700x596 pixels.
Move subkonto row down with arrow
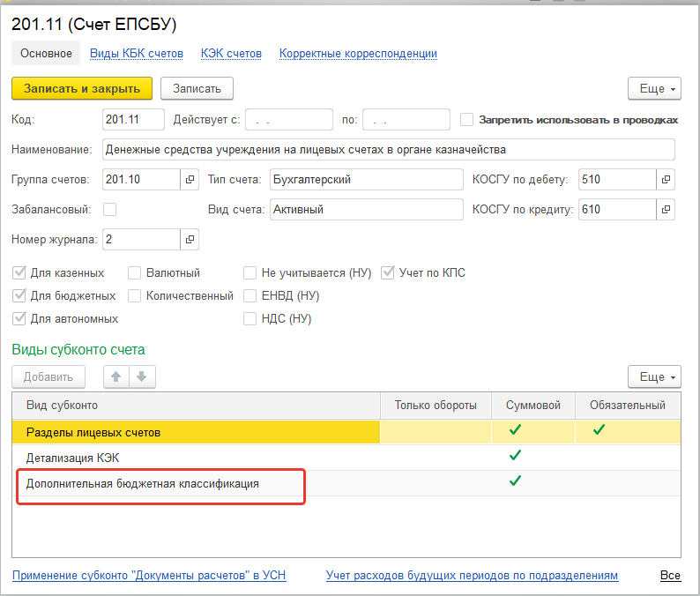(142, 377)
